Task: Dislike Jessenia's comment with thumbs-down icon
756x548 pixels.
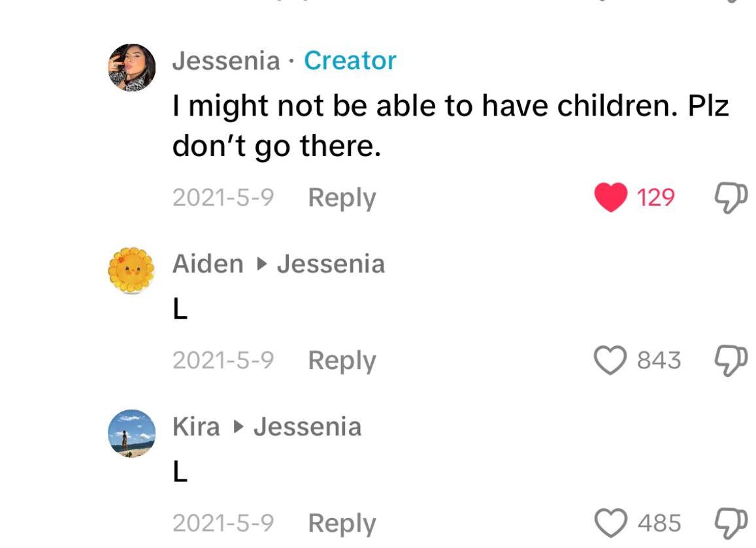Action: (x=726, y=197)
